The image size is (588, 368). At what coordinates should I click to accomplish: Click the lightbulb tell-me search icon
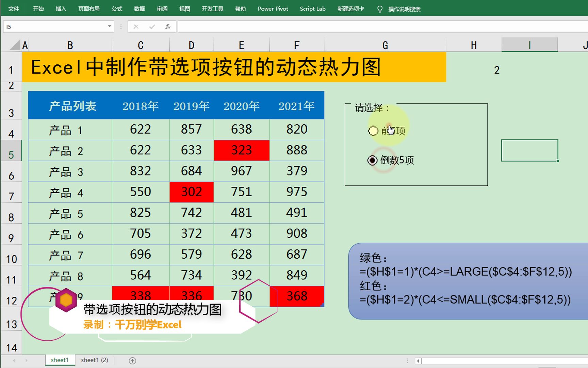click(380, 9)
